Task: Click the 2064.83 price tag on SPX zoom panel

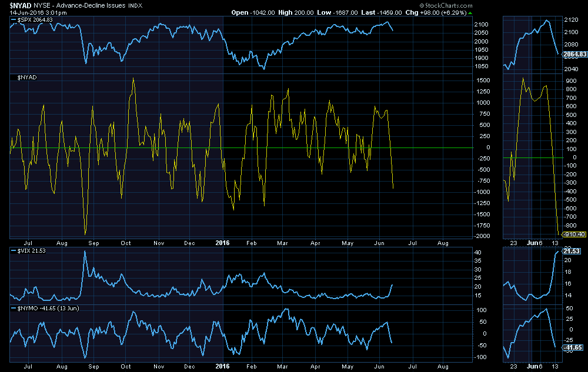Action: click(x=575, y=55)
